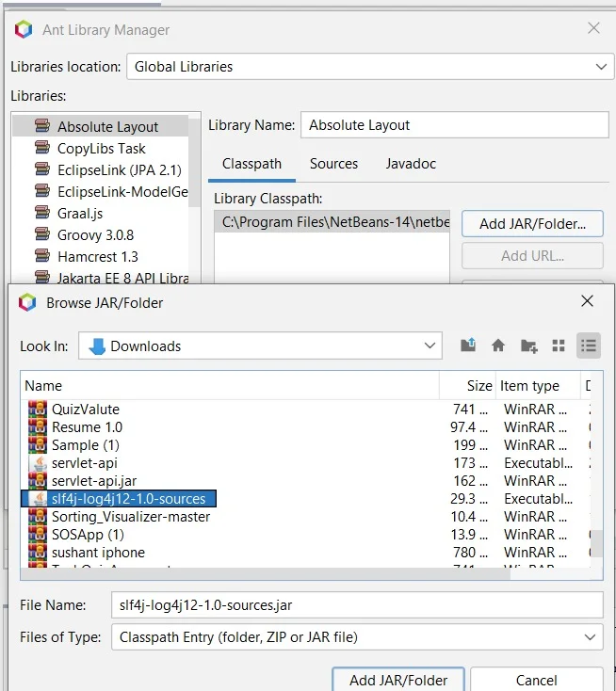Click Add JAR/Folder... in Library Manager
The height and width of the screenshot is (691, 616).
[532, 224]
